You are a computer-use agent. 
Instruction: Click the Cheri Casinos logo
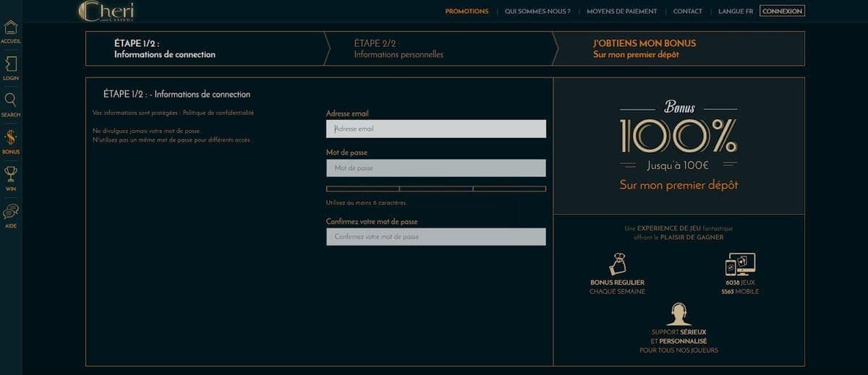click(106, 11)
